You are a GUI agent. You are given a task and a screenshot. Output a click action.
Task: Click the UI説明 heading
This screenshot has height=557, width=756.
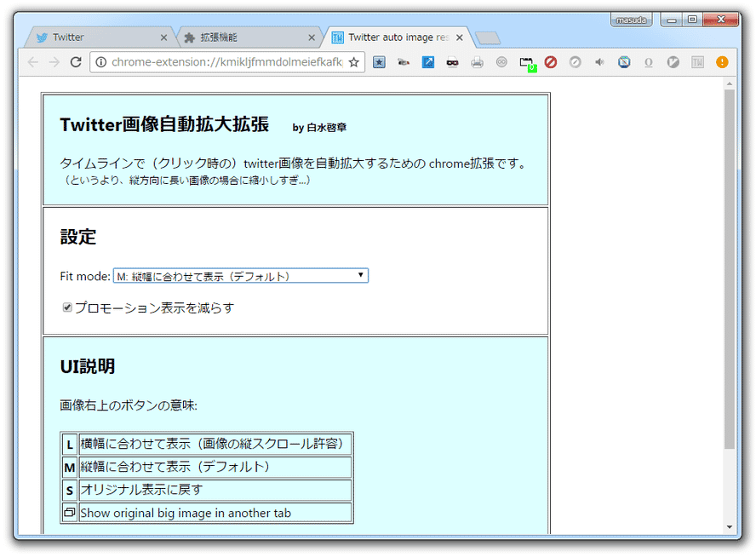click(88, 366)
